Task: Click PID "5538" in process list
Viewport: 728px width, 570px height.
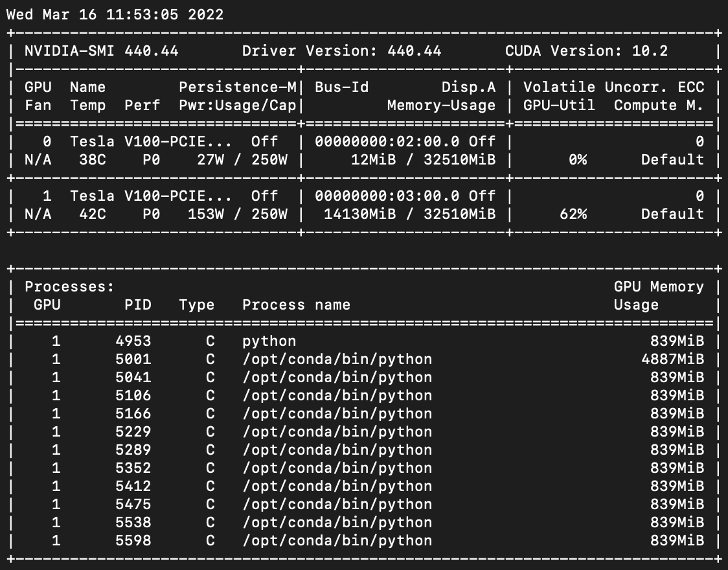Action: coord(133,521)
